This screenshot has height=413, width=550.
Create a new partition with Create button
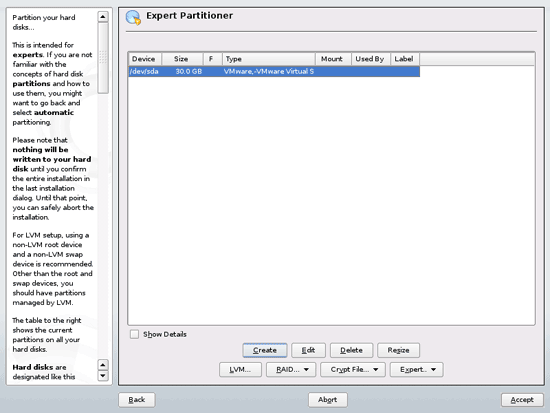coord(265,350)
